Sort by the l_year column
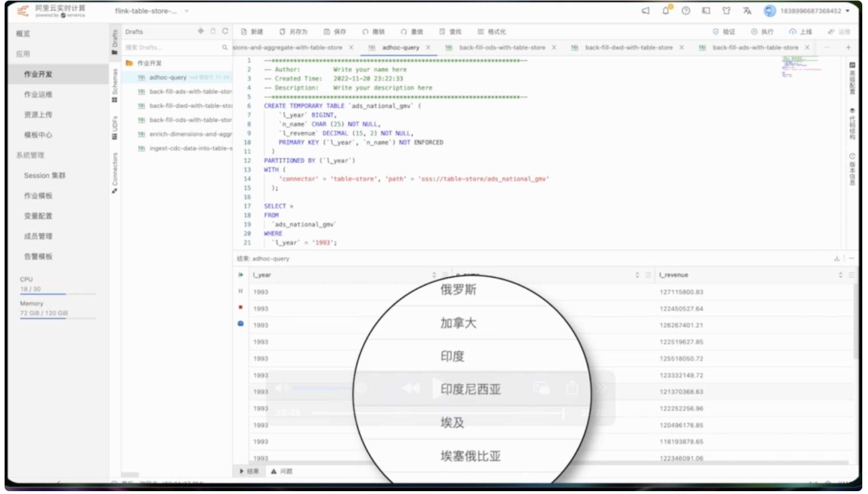 tap(434, 275)
